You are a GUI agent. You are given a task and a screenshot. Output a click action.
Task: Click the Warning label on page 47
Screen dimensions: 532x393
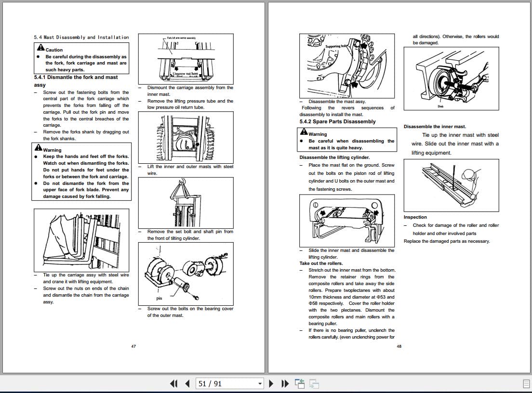click(x=52, y=150)
